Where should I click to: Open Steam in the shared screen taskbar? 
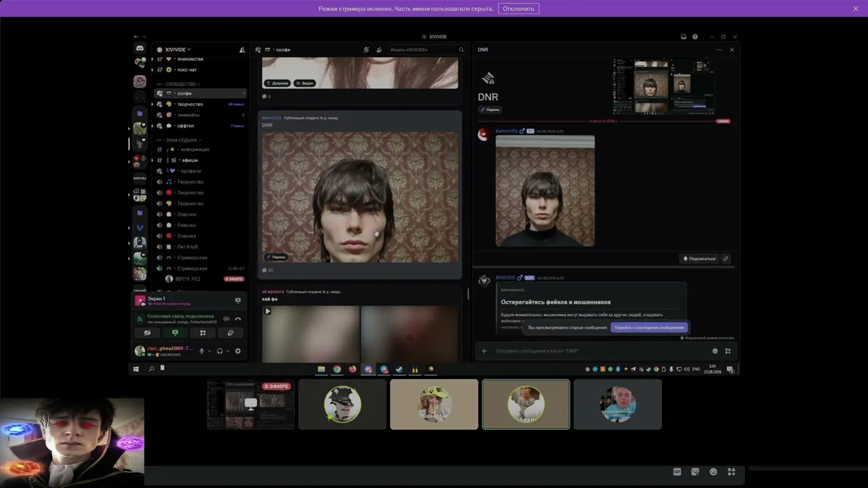pyautogui.click(x=399, y=369)
